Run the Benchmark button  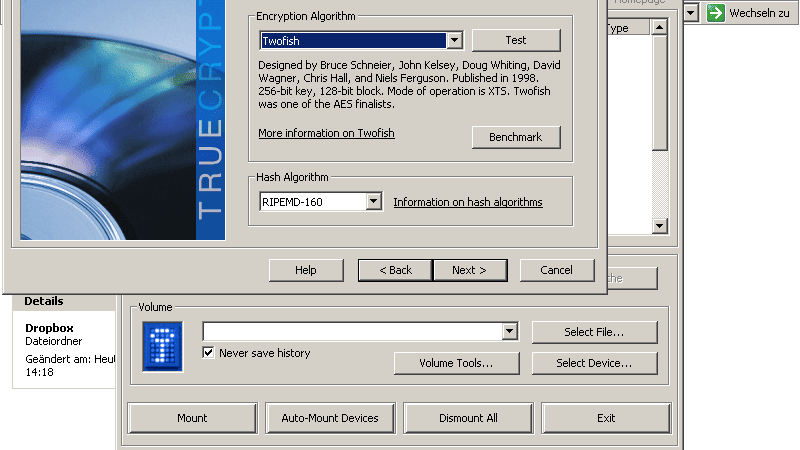(x=516, y=137)
